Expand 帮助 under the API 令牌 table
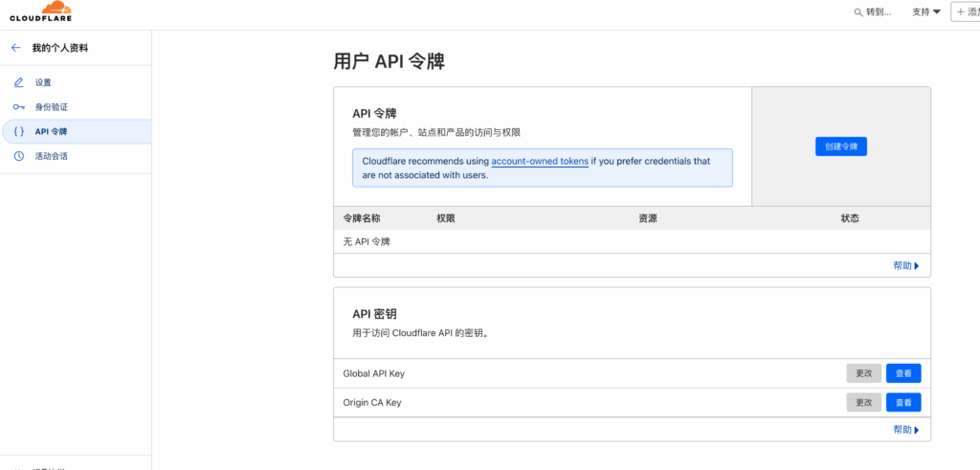 coord(906,265)
